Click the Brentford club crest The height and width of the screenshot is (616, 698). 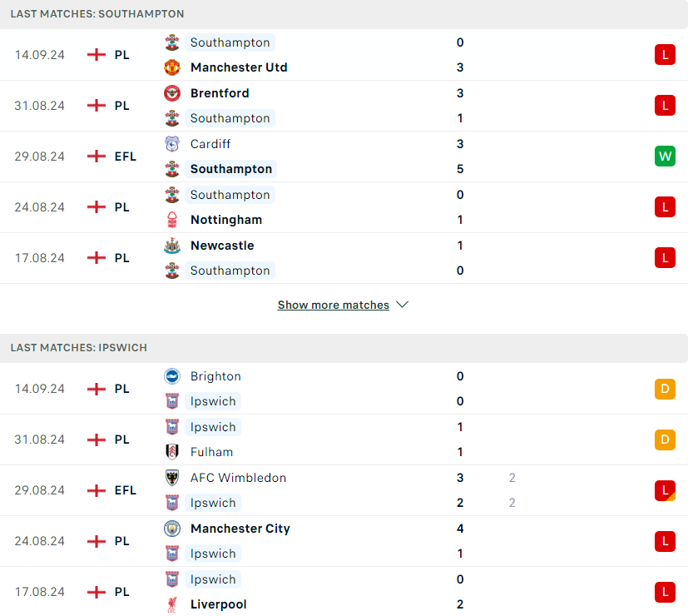(x=172, y=93)
